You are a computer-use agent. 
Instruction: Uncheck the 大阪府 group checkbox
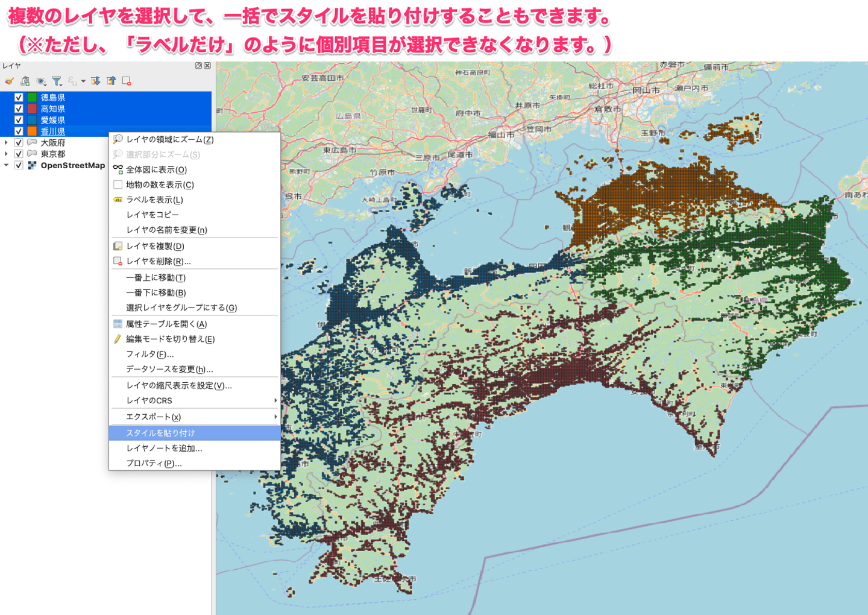click(x=19, y=143)
